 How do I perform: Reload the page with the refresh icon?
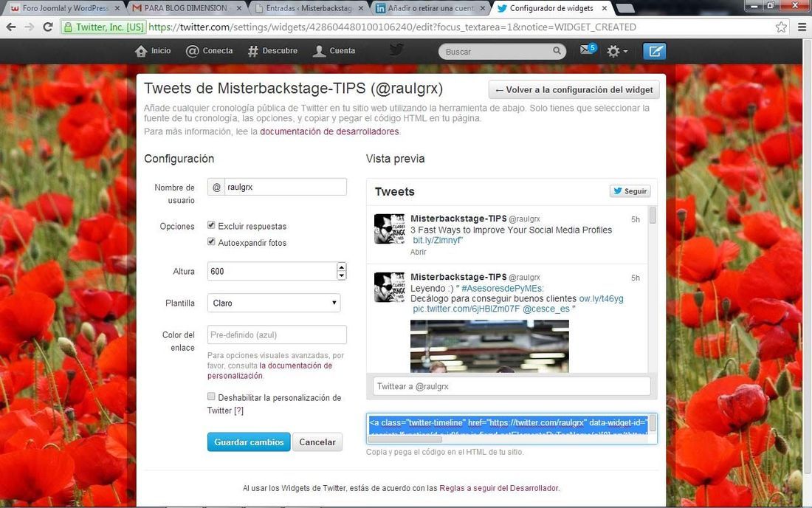tap(48, 27)
